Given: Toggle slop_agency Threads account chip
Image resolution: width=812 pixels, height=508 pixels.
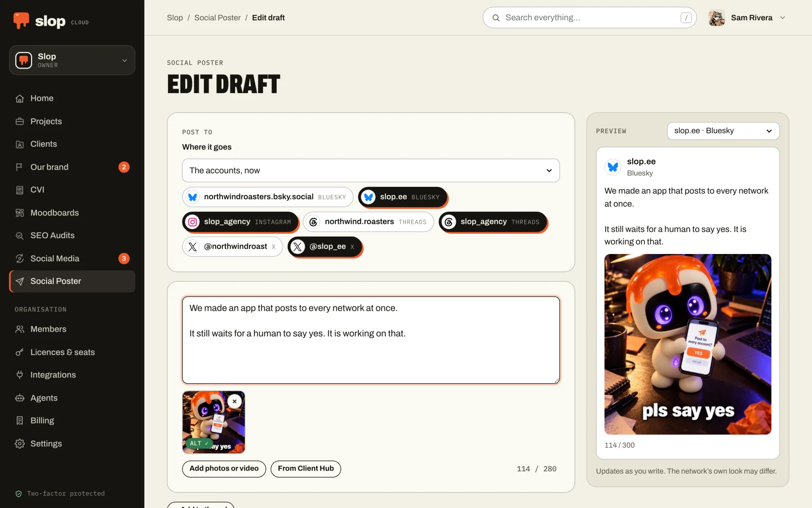Looking at the screenshot, I should [492, 222].
